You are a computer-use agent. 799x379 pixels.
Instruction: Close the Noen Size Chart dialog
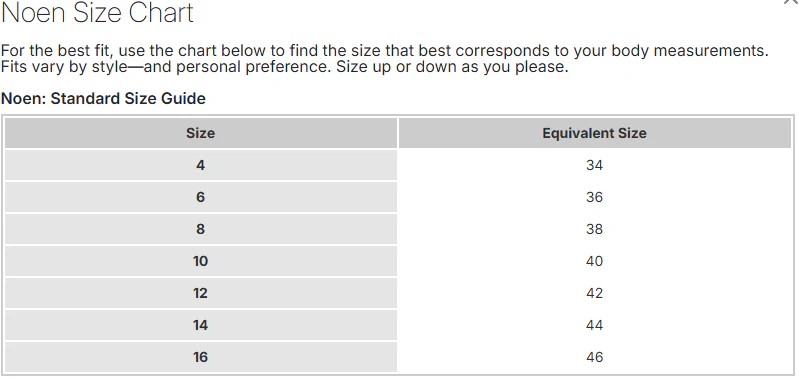tap(793, 2)
